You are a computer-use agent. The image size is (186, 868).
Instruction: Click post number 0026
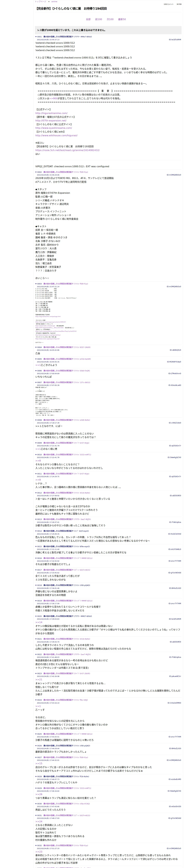click(40, 746)
